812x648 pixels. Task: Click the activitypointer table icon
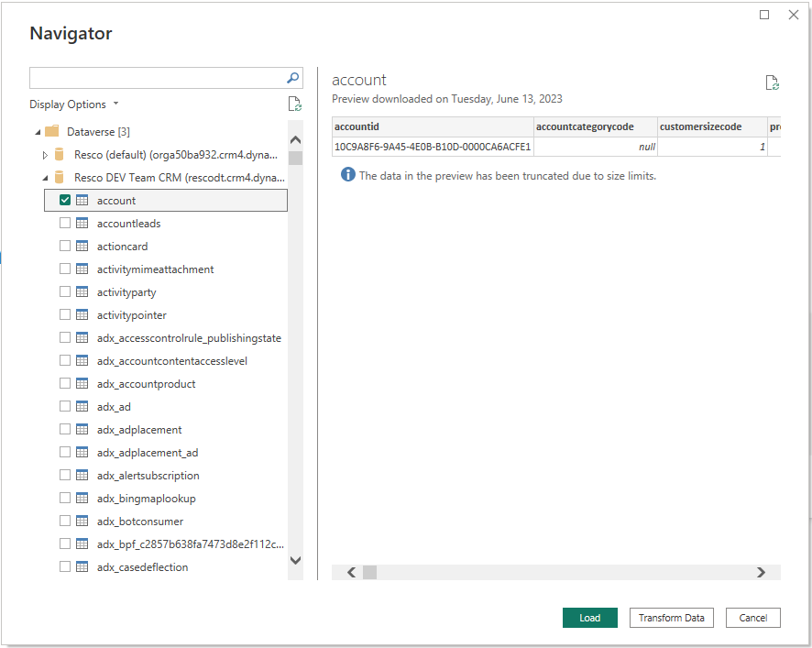coord(82,314)
